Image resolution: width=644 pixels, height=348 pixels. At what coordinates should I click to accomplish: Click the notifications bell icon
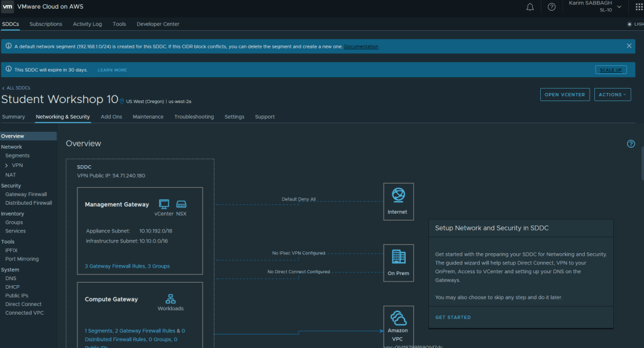point(530,7)
